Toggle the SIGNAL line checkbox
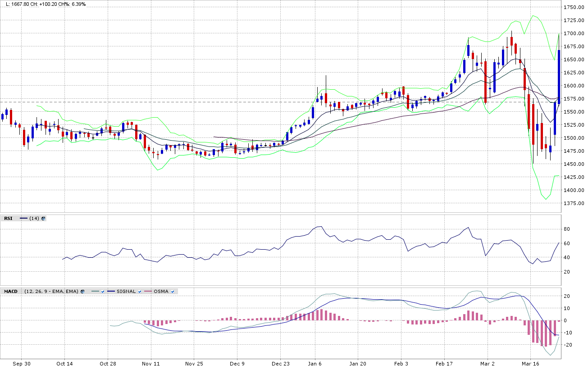The image size is (588, 370). pos(140,292)
